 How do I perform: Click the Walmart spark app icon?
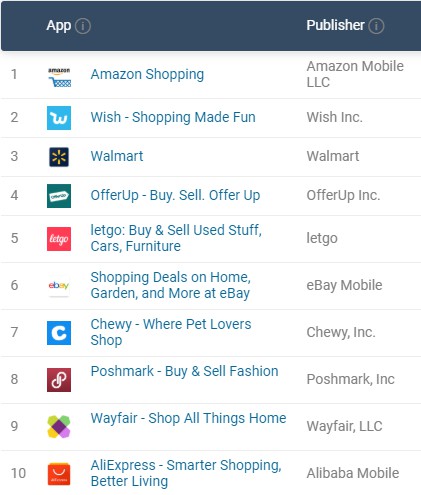click(59, 157)
